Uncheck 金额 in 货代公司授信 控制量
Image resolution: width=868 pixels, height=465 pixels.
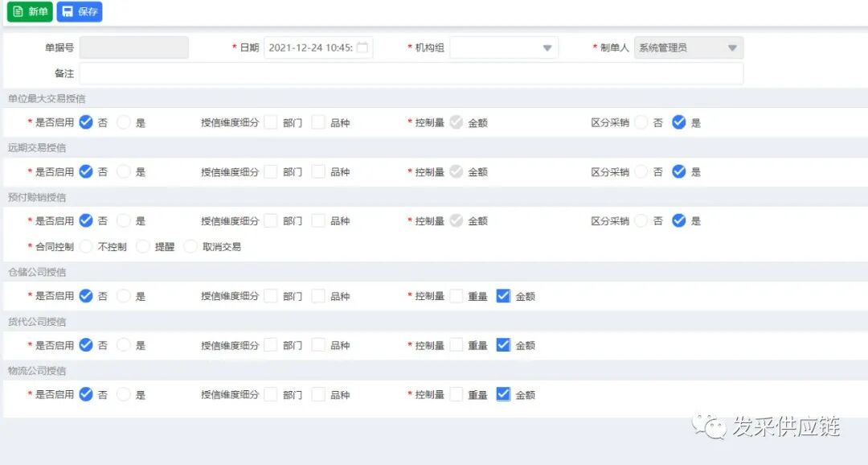502,344
